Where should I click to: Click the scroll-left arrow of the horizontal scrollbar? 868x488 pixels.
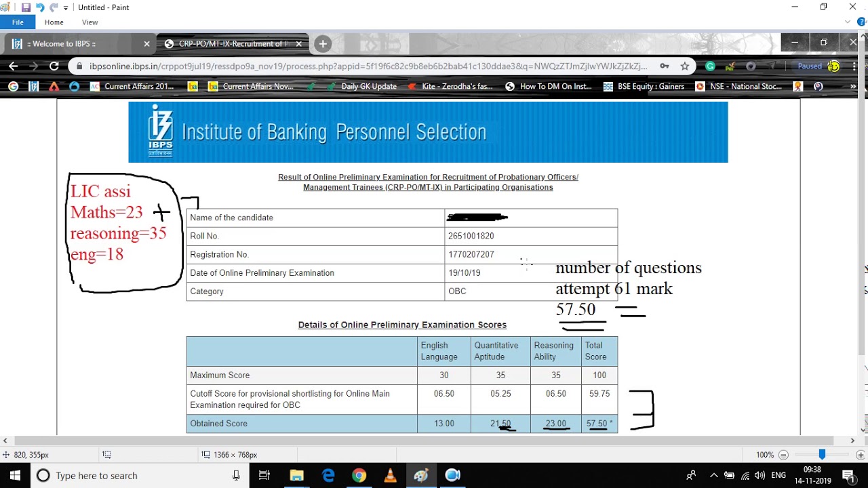5,441
